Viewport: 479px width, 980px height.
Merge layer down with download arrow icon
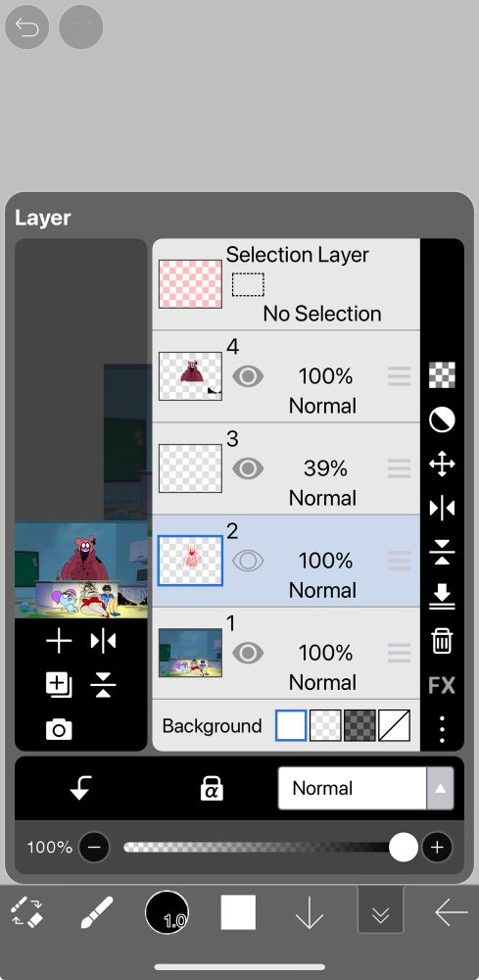pyautogui.click(x=442, y=597)
